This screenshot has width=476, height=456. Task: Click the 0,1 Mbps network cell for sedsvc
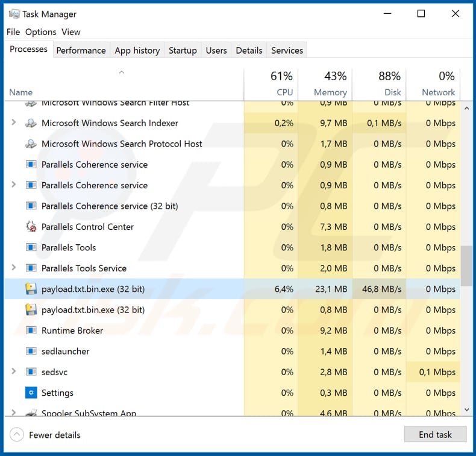(x=433, y=372)
